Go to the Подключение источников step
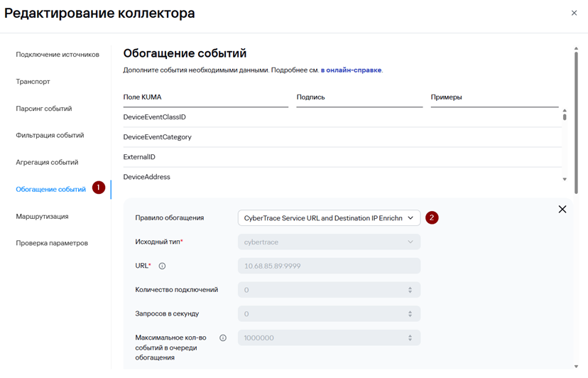Screen dimensions: 588x378 click(x=58, y=55)
